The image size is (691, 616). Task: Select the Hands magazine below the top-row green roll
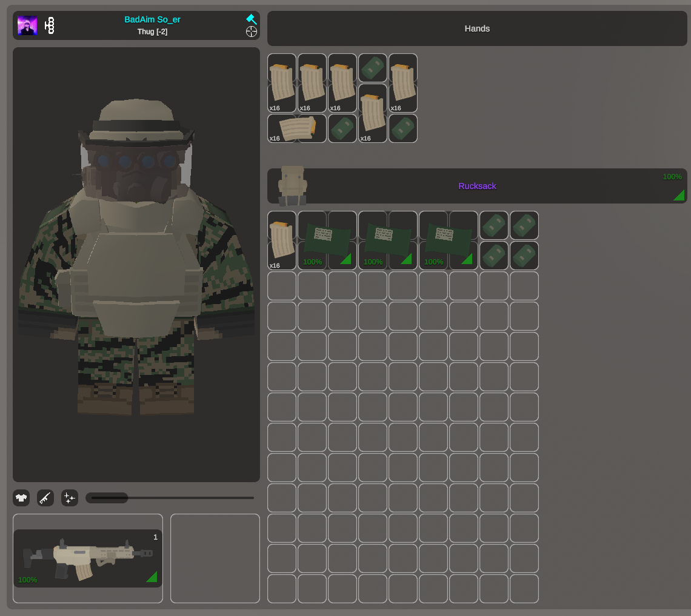coord(373,113)
